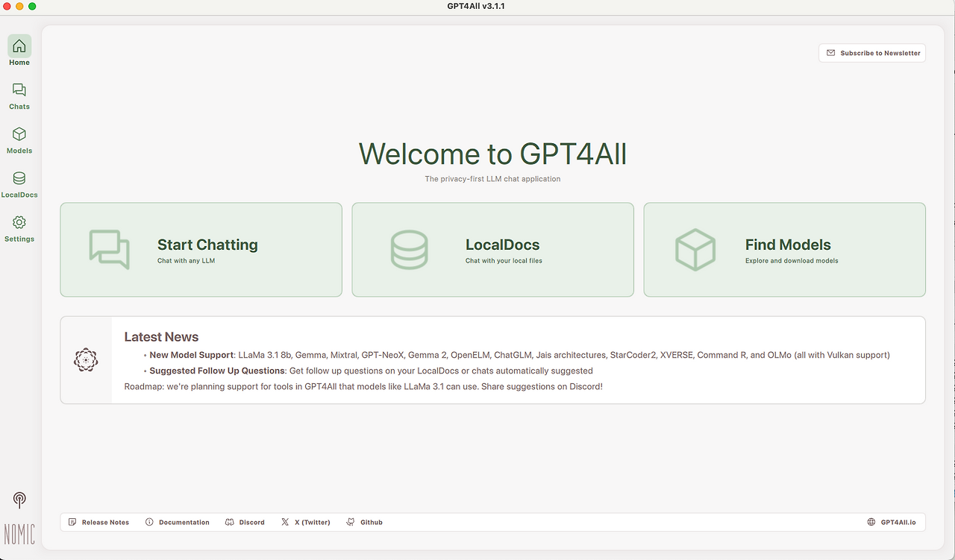The height and width of the screenshot is (560, 955).
Task: Open the large LocalDocs card, Chat with your local files
Action: click(492, 250)
